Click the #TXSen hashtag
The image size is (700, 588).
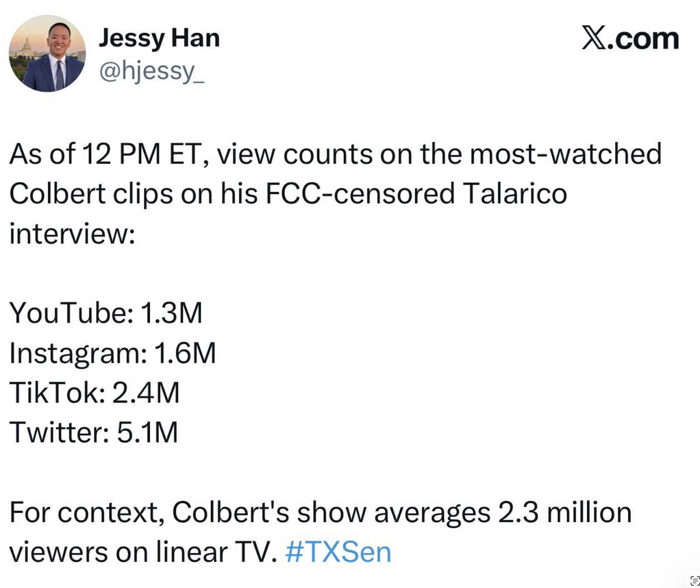[x=338, y=552]
